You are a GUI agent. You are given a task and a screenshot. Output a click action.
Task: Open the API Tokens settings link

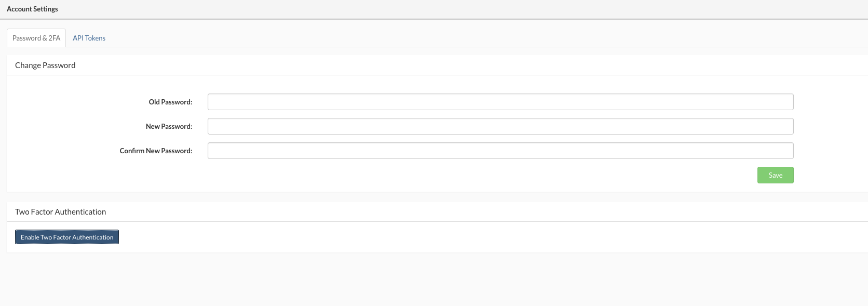coord(89,38)
